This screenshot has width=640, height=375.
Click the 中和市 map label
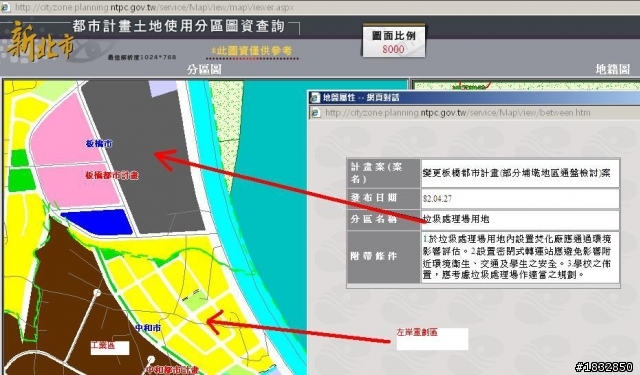click(x=148, y=328)
